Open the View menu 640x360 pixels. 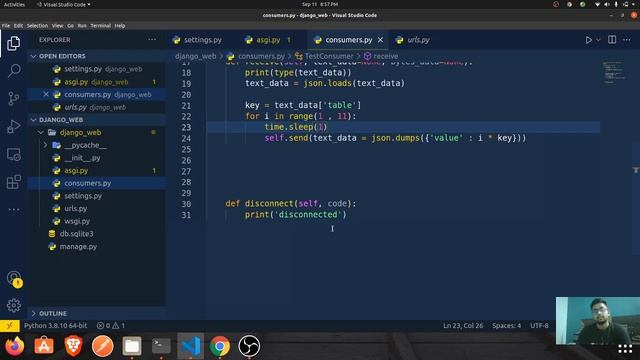pyautogui.click(x=58, y=26)
